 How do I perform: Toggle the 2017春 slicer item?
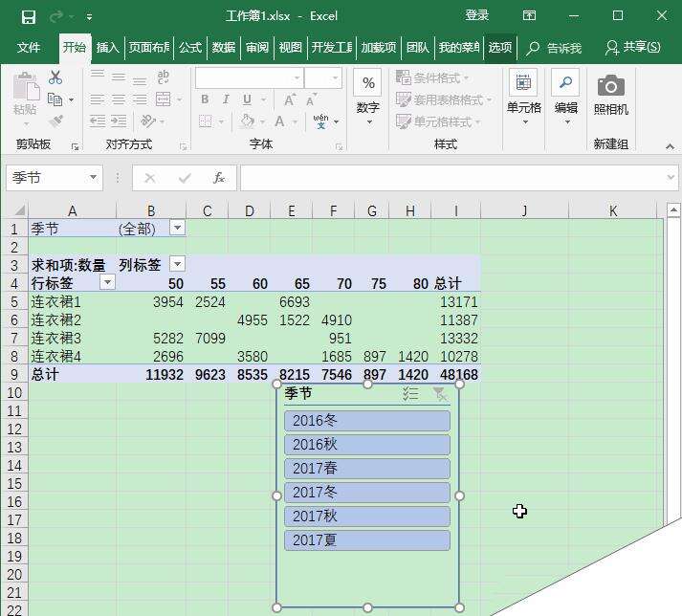(x=366, y=469)
